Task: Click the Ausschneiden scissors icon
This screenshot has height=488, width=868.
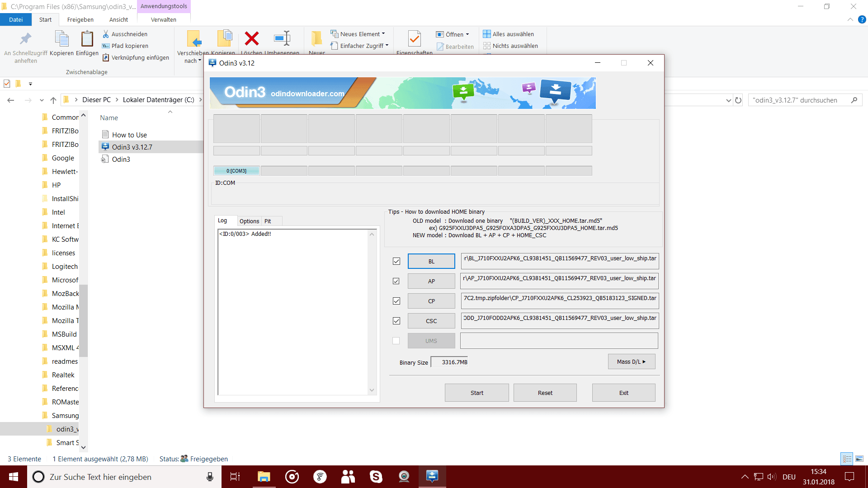Action: (106, 34)
